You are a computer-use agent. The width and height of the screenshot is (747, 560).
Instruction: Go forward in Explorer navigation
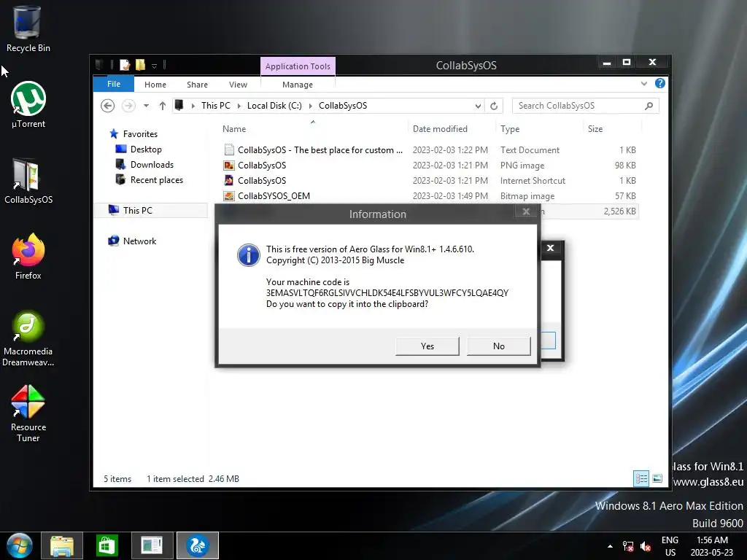tap(128, 106)
